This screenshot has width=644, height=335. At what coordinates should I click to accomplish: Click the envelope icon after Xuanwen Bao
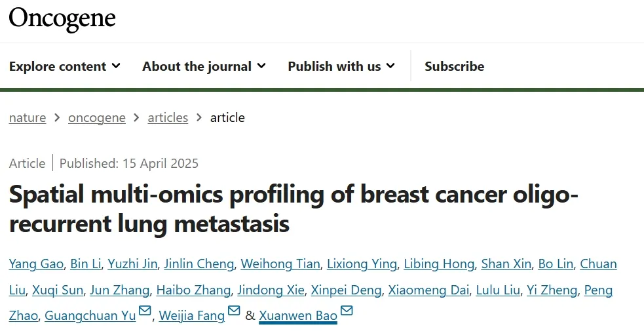[347, 311]
